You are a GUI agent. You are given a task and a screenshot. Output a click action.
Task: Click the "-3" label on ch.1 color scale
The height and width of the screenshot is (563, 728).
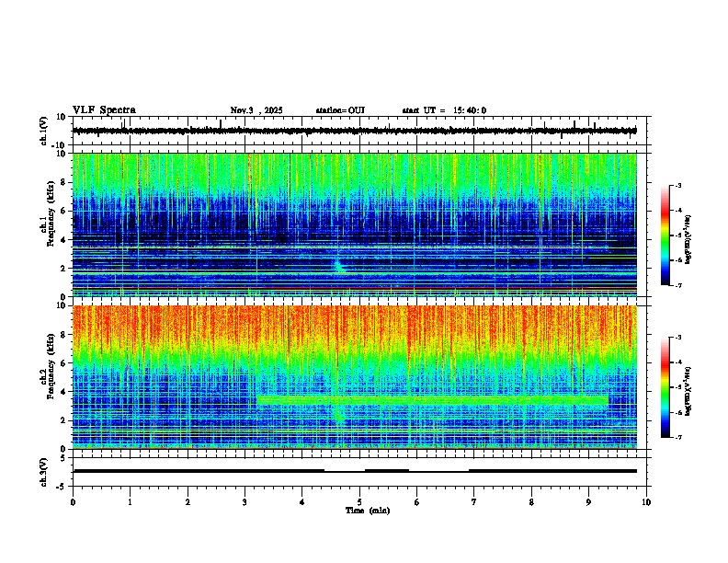pyautogui.click(x=677, y=185)
